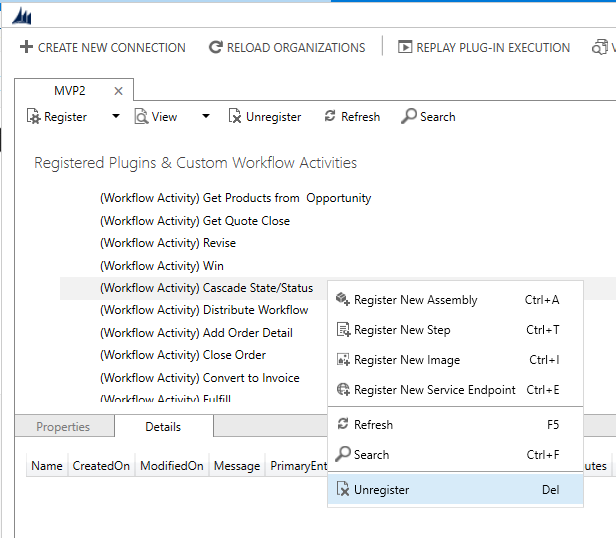The image size is (616, 538).
Task: Select Add Order Detail workflow activity
Action: (x=196, y=333)
